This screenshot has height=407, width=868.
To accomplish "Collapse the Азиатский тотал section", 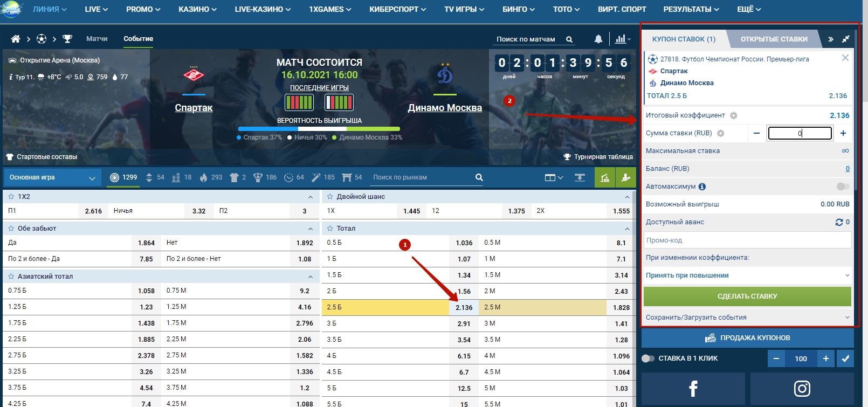I will tap(311, 277).
